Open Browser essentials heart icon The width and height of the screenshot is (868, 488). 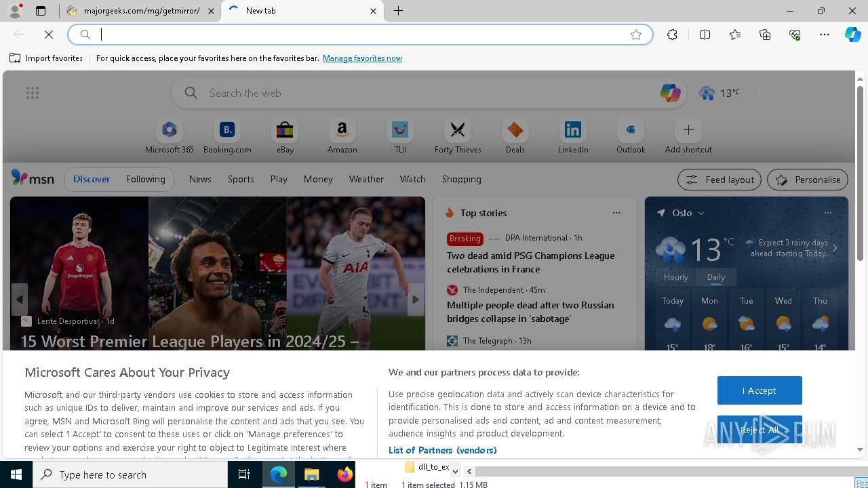pyautogui.click(x=795, y=35)
